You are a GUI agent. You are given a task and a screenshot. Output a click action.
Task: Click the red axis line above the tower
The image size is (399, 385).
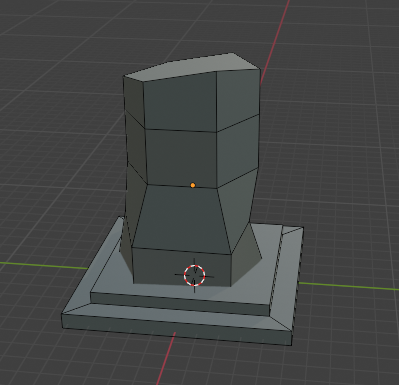click(x=274, y=40)
